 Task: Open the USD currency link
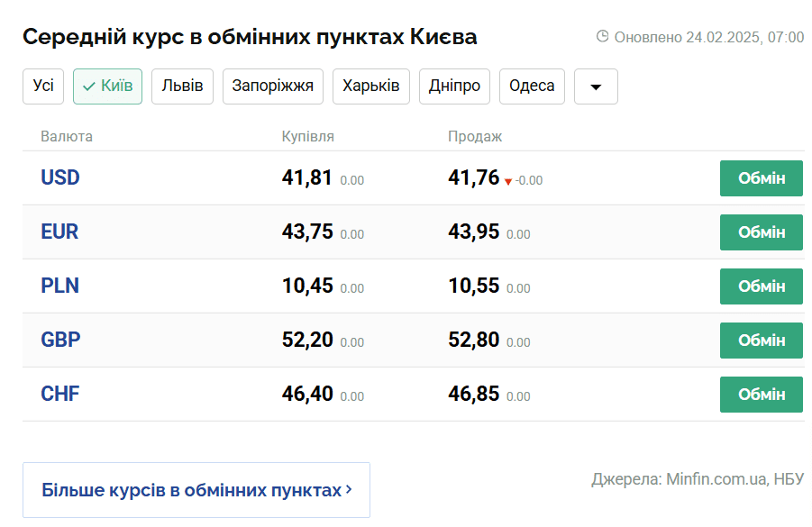click(60, 177)
